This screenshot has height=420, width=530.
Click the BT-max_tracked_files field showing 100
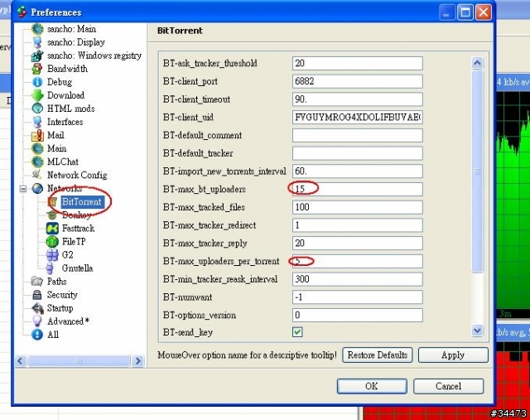click(357, 207)
